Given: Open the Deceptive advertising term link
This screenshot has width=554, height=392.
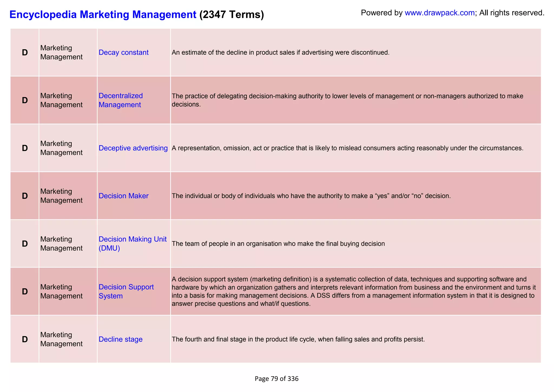Looking at the screenshot, I should click(x=133, y=148).
